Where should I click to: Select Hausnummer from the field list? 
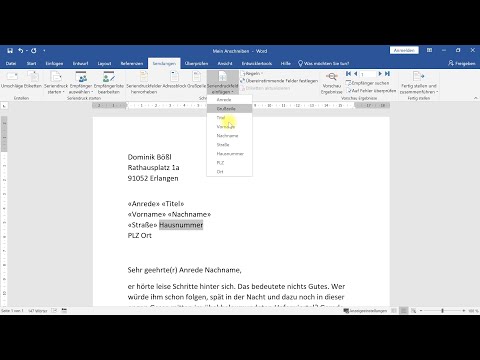229,154
